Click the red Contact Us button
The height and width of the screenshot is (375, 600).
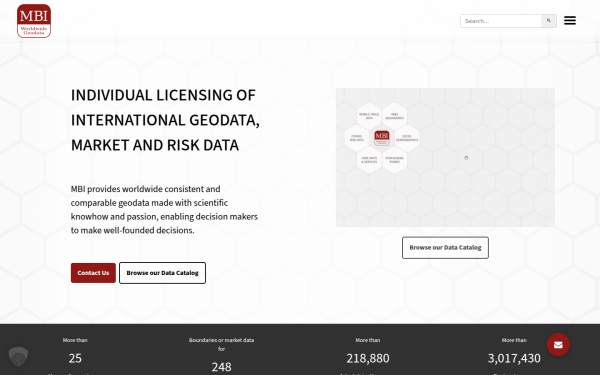tap(93, 273)
